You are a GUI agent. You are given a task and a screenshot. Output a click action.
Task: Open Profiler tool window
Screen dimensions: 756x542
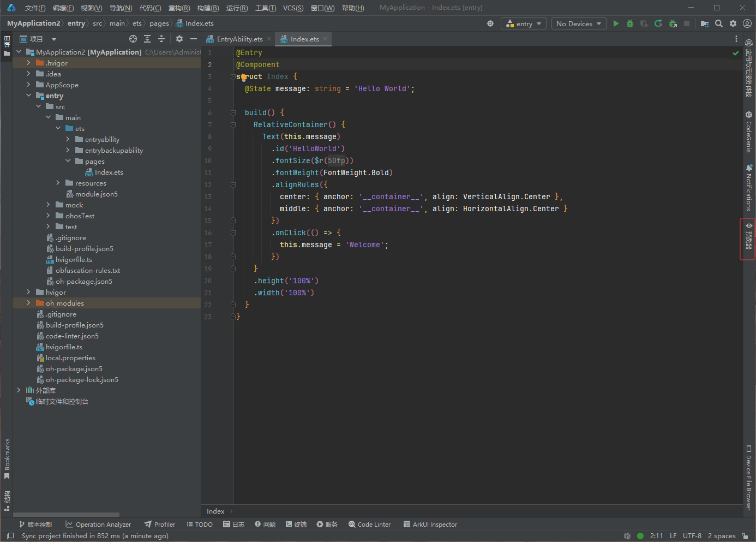click(160, 525)
